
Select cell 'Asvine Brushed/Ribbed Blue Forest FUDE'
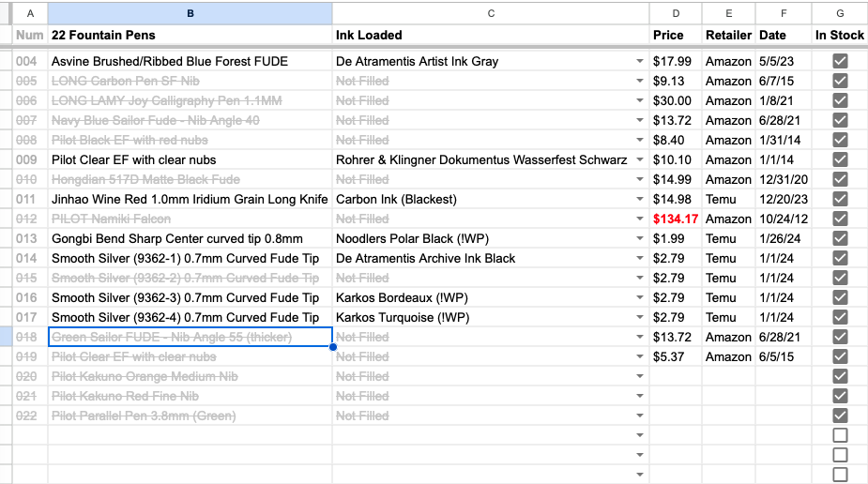click(x=190, y=61)
